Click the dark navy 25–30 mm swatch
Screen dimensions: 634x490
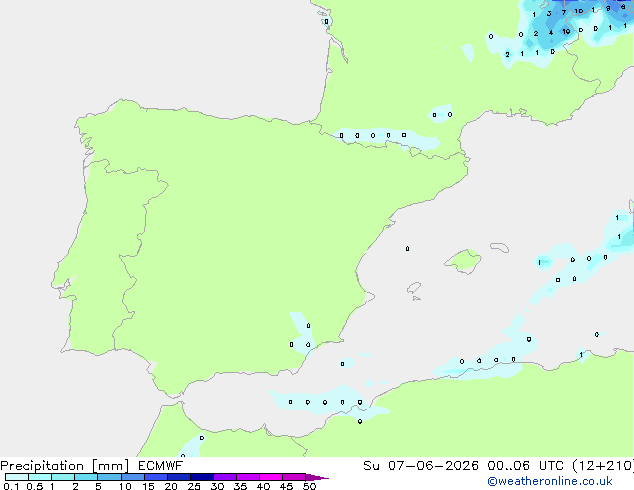coord(202,477)
